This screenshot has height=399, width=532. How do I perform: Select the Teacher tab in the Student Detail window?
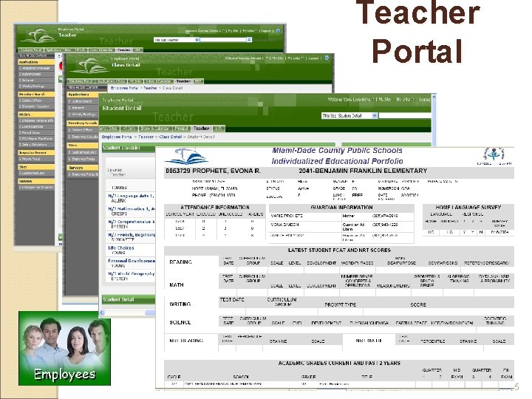[x=201, y=129]
